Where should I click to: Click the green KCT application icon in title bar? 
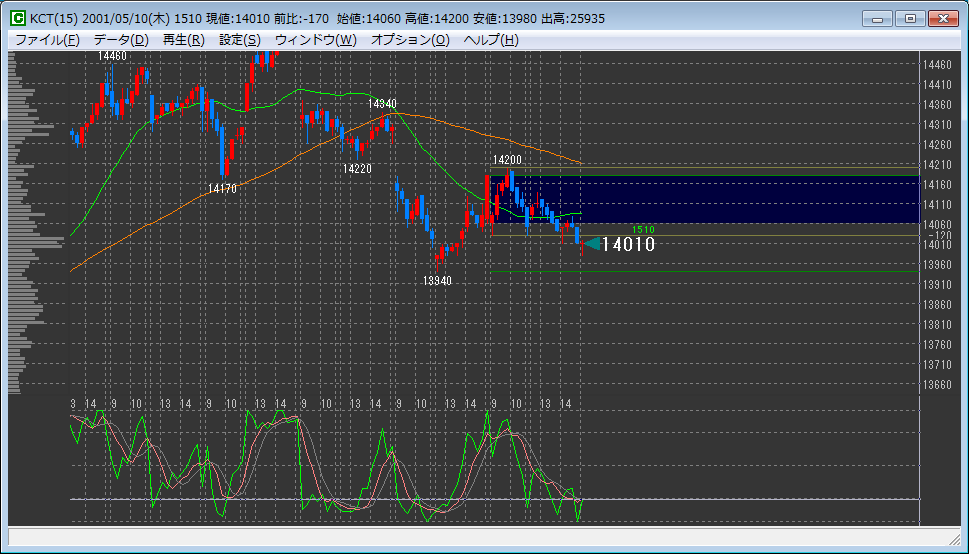tap(18, 18)
